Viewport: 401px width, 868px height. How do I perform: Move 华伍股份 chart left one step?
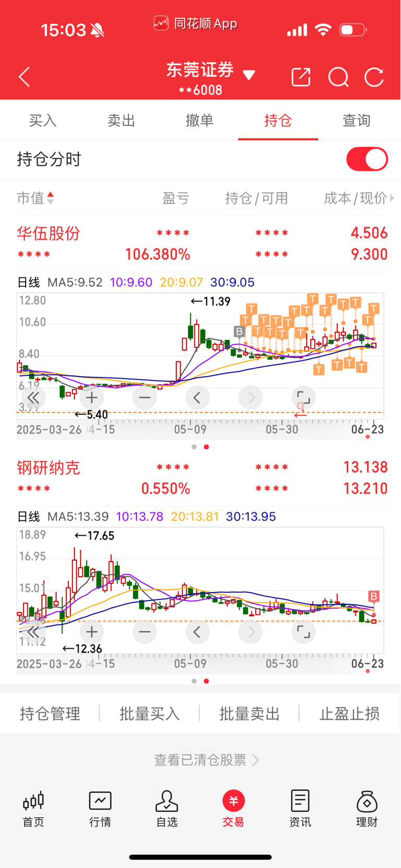coord(198,398)
